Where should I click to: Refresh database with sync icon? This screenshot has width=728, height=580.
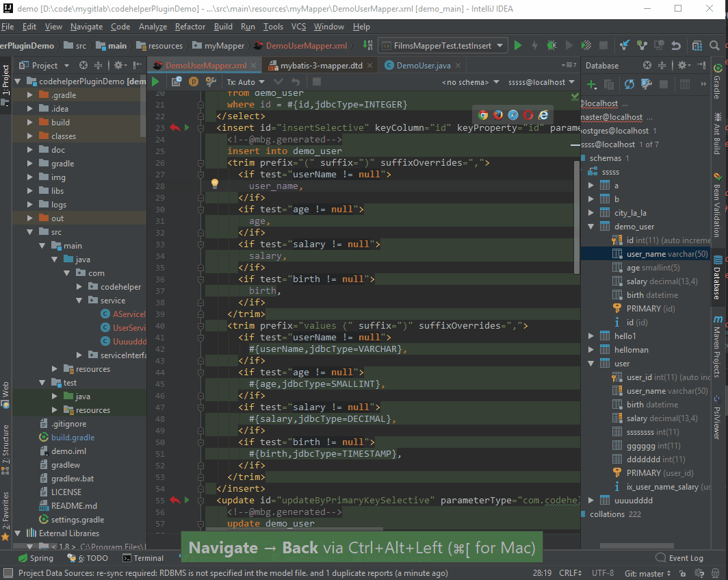[629, 85]
